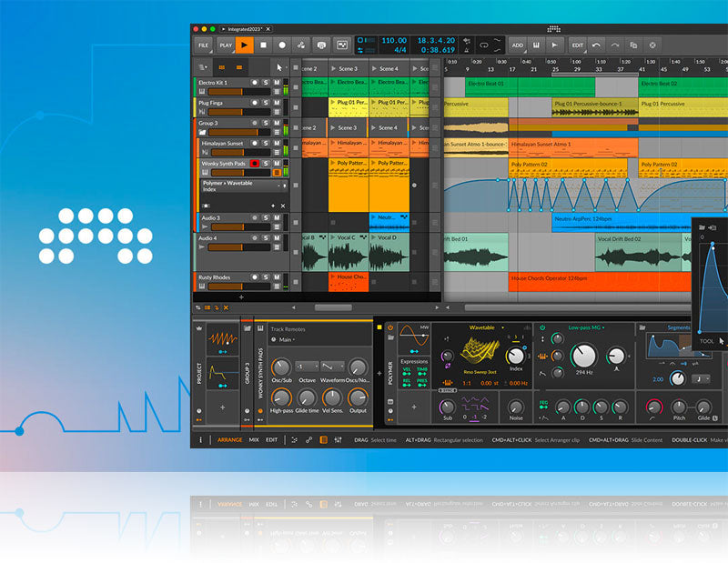The height and width of the screenshot is (563, 728).
Task: Add instrument track with piano icon
Action: pos(536,45)
